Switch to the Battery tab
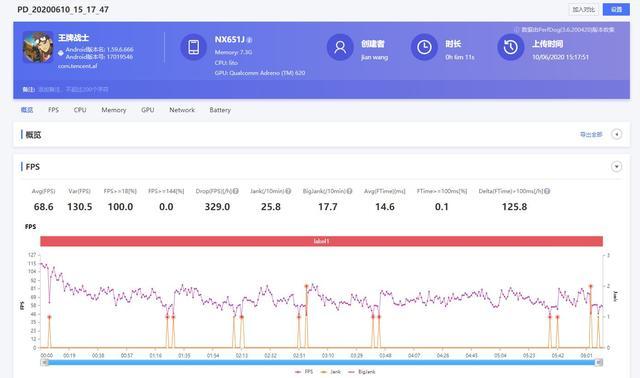This screenshot has width=640, height=378. point(220,110)
